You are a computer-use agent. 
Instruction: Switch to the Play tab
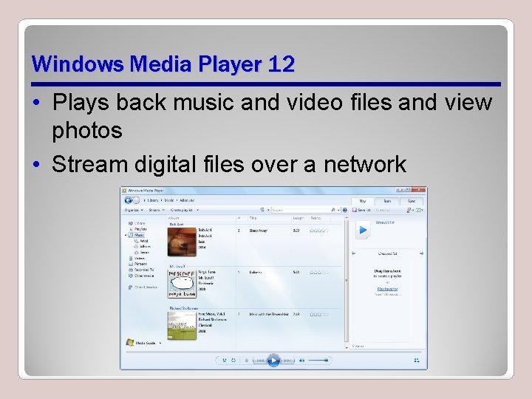[362, 201]
